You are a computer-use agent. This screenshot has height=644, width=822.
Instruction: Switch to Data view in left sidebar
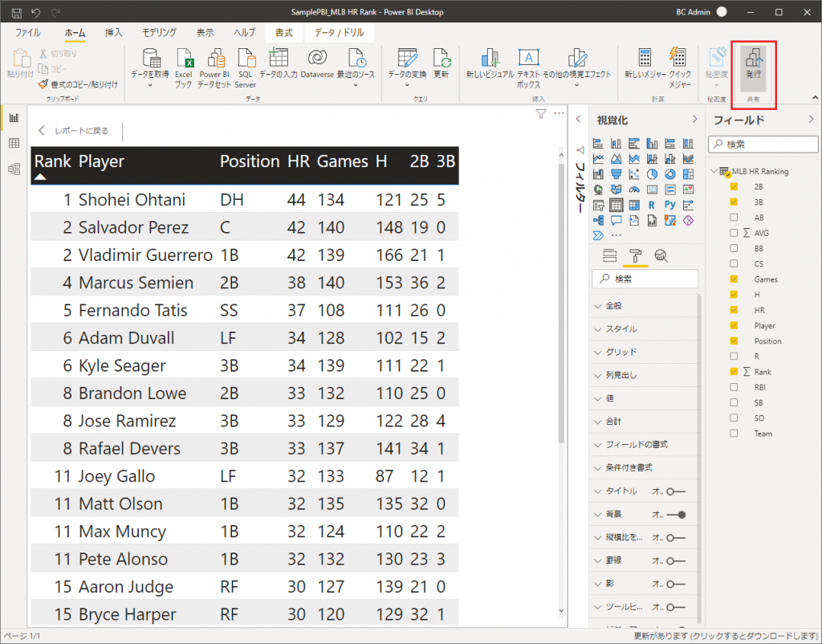(x=14, y=143)
